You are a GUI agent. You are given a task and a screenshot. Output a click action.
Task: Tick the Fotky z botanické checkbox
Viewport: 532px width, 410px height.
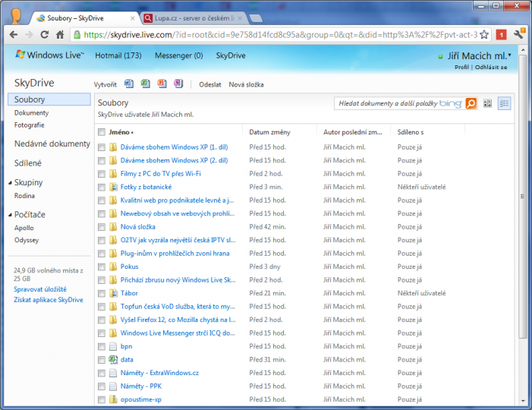point(102,187)
